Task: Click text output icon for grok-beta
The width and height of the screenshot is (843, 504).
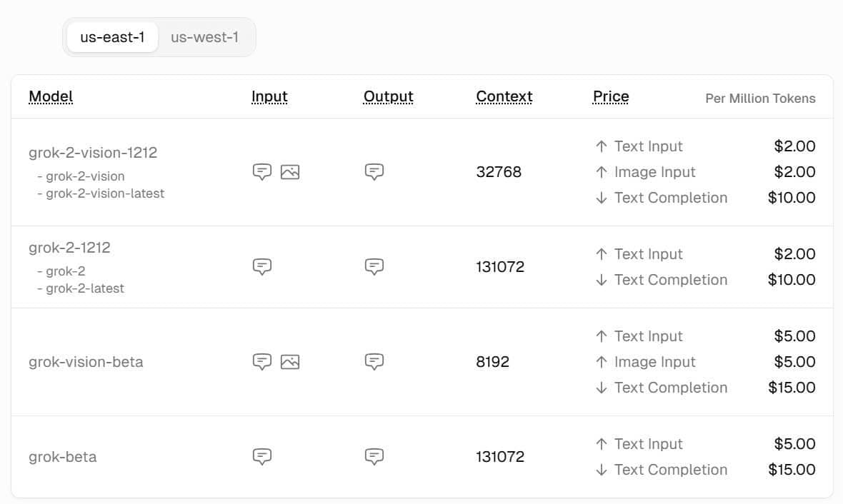Action: 374,457
